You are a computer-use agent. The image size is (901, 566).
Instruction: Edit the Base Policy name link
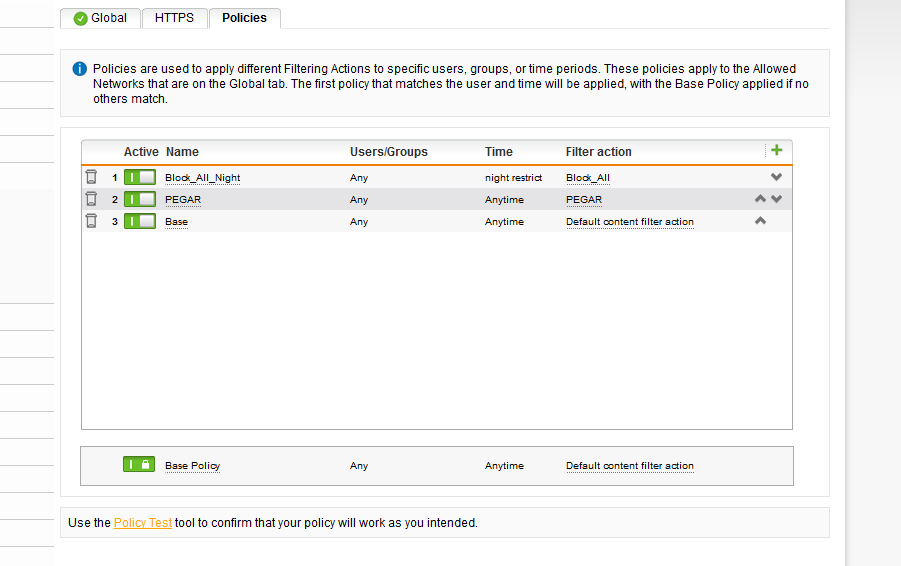192,466
